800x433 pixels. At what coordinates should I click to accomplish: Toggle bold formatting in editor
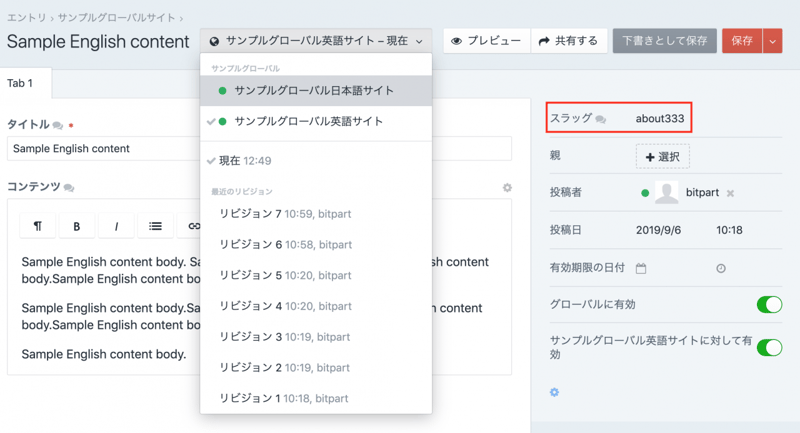point(77,227)
